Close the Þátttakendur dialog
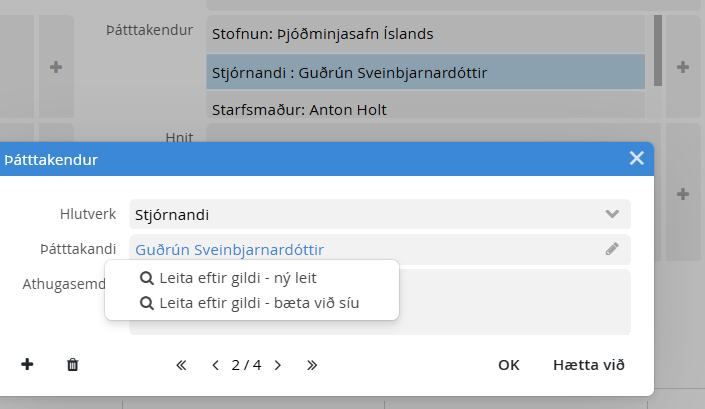The width and height of the screenshot is (705, 409). click(x=636, y=158)
